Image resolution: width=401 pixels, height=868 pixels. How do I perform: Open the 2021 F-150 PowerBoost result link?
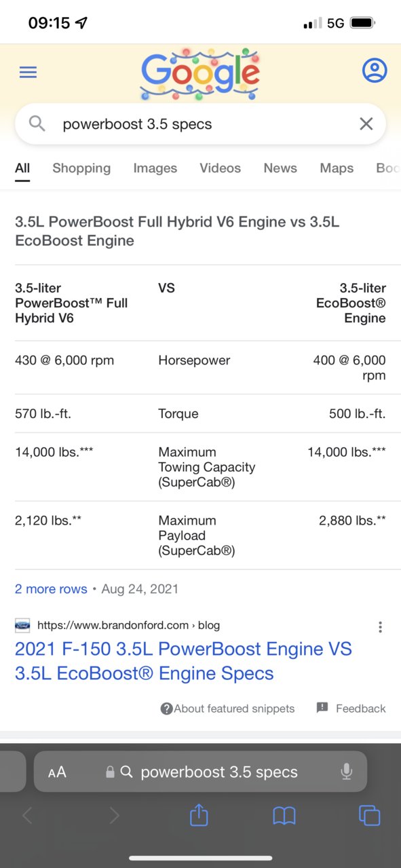click(183, 661)
